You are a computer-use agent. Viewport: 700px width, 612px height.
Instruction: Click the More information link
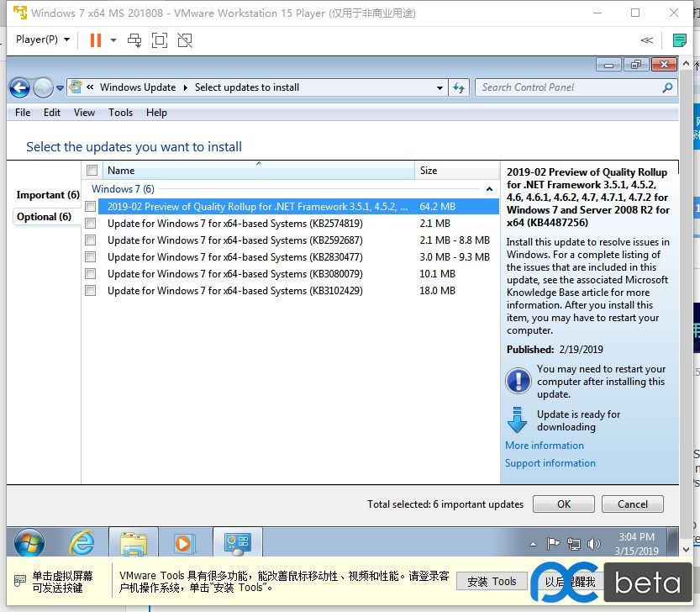click(x=545, y=445)
